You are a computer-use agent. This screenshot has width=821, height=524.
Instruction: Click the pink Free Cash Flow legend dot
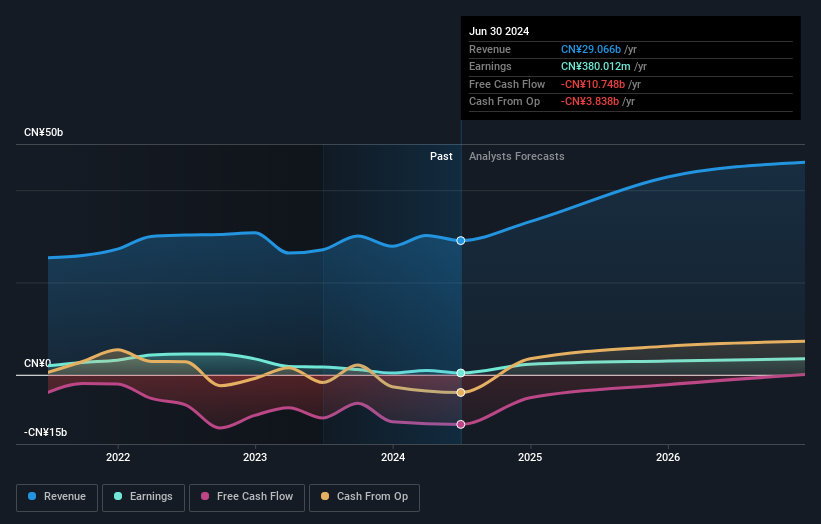click(205, 496)
